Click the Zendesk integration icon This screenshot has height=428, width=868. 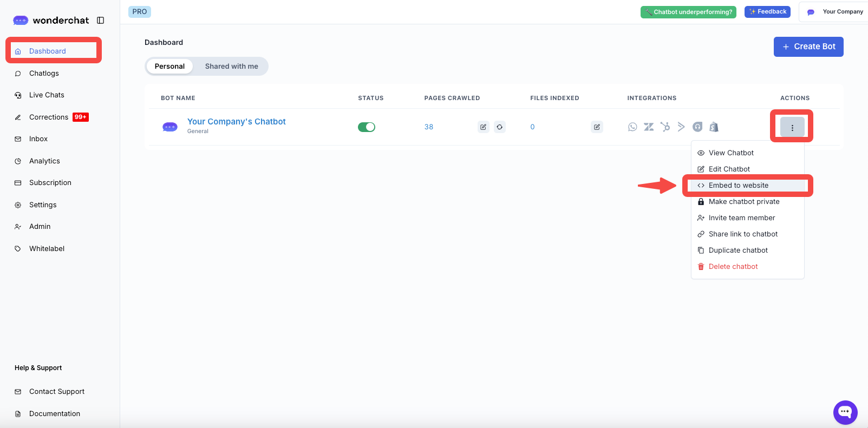pyautogui.click(x=649, y=127)
